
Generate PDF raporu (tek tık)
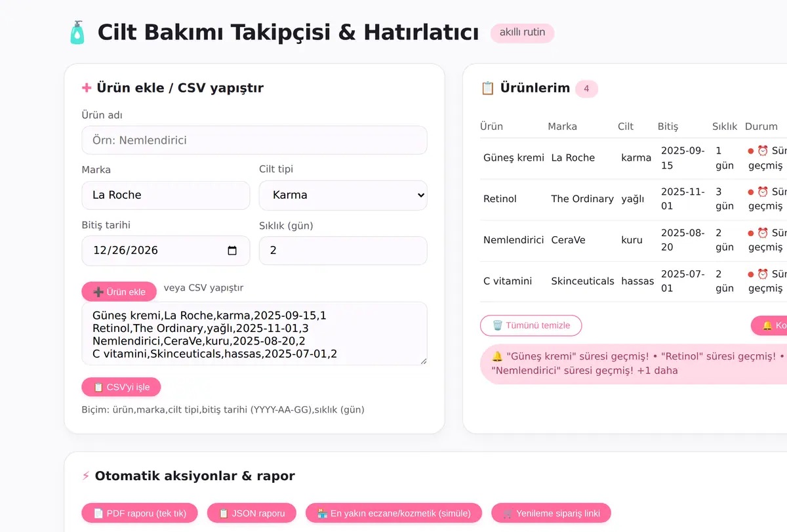140,513
